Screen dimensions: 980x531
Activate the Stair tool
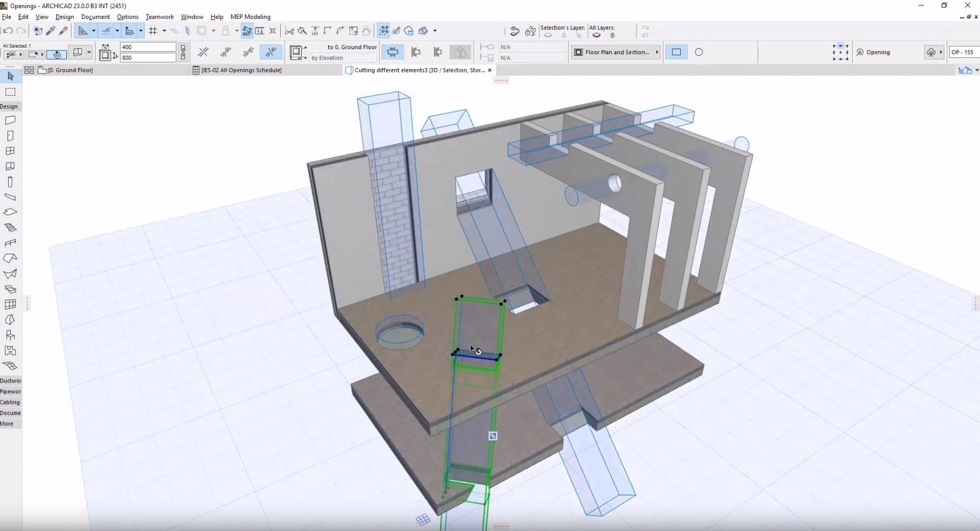10,227
